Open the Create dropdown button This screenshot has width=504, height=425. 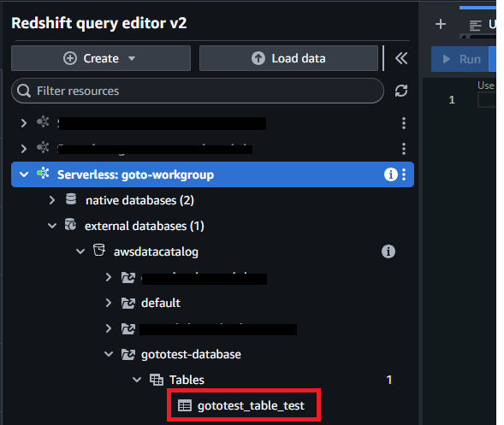(x=101, y=58)
